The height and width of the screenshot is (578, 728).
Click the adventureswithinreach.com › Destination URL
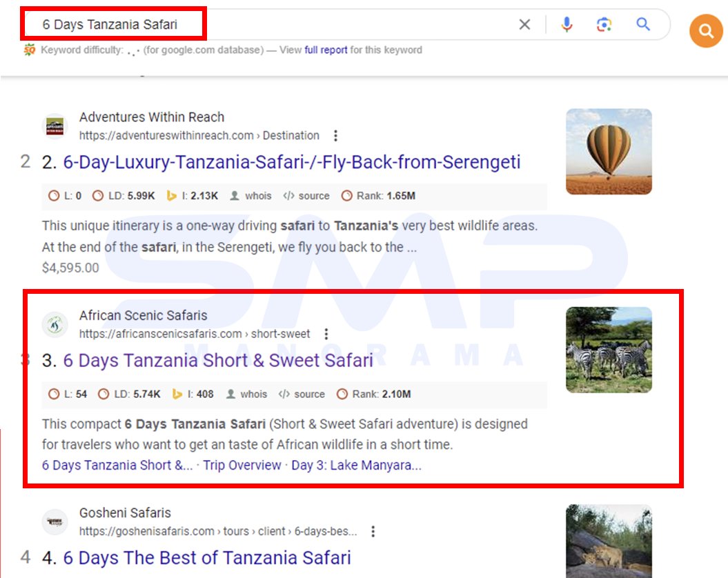199,136
